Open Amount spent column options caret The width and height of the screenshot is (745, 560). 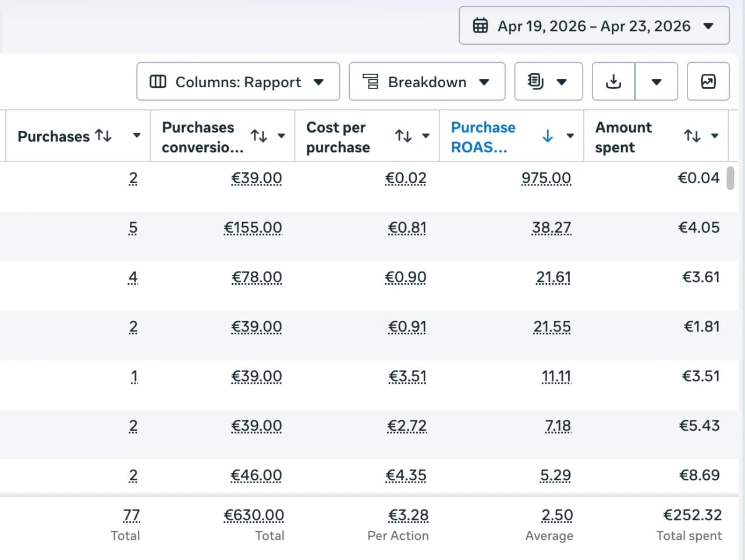click(x=715, y=135)
